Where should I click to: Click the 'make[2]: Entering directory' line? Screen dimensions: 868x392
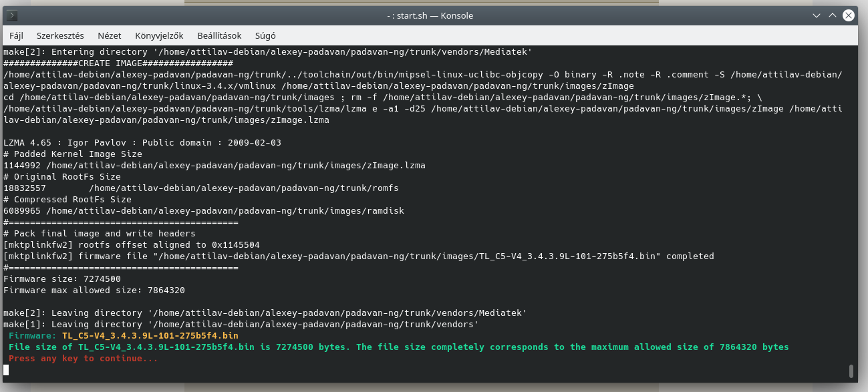(267, 51)
